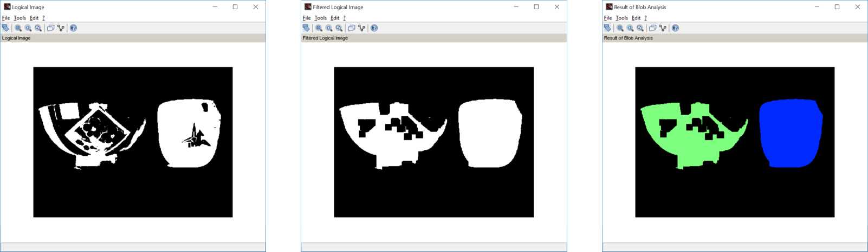Open File menu in Result of Blob Analysis window
868x252 pixels.
(x=608, y=18)
